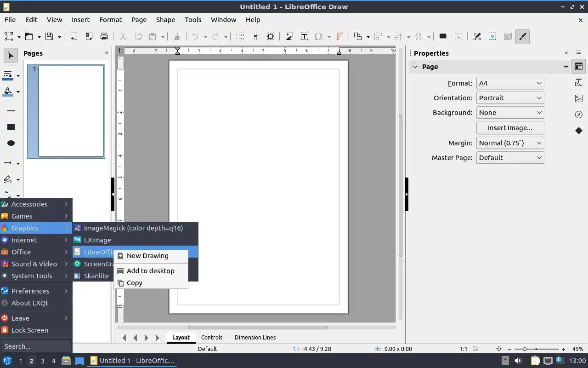This screenshot has width=588, height=368.
Task: Click the Export icon in toolbar
Action: pos(73,36)
